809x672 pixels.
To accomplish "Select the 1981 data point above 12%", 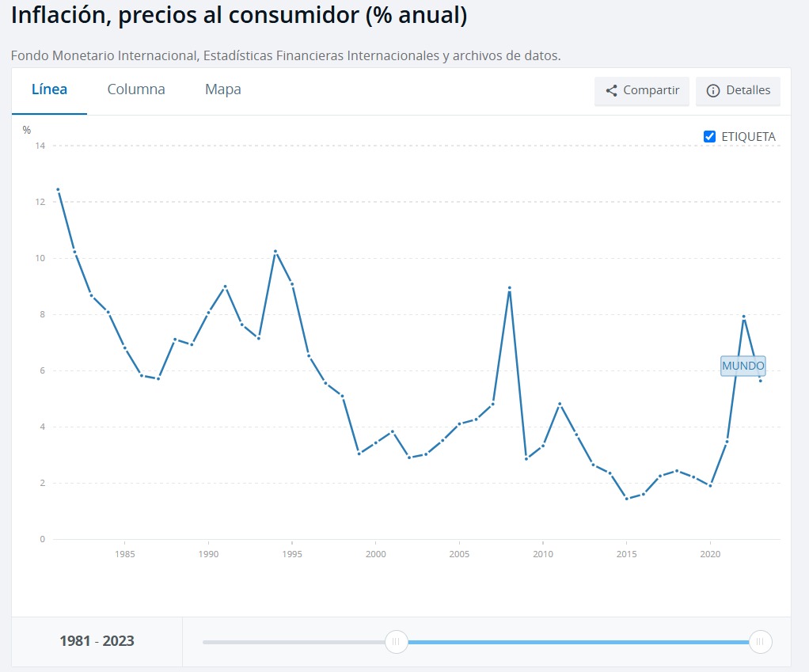I will tap(58, 190).
